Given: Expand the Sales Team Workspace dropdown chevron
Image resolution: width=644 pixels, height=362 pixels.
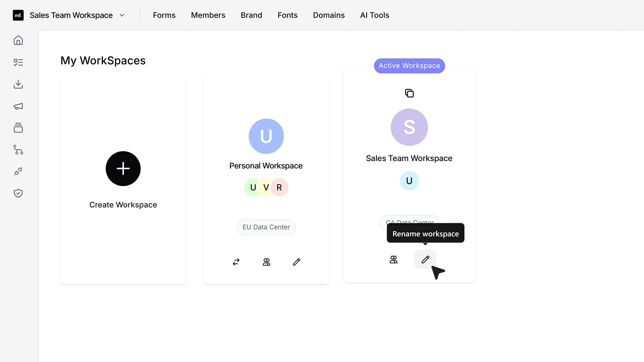Looking at the screenshot, I should click(122, 15).
